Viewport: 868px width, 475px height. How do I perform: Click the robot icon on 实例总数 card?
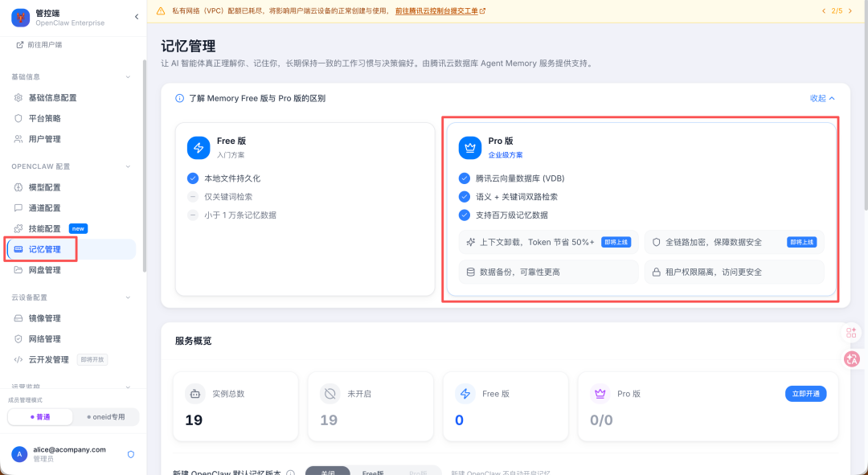click(x=194, y=394)
